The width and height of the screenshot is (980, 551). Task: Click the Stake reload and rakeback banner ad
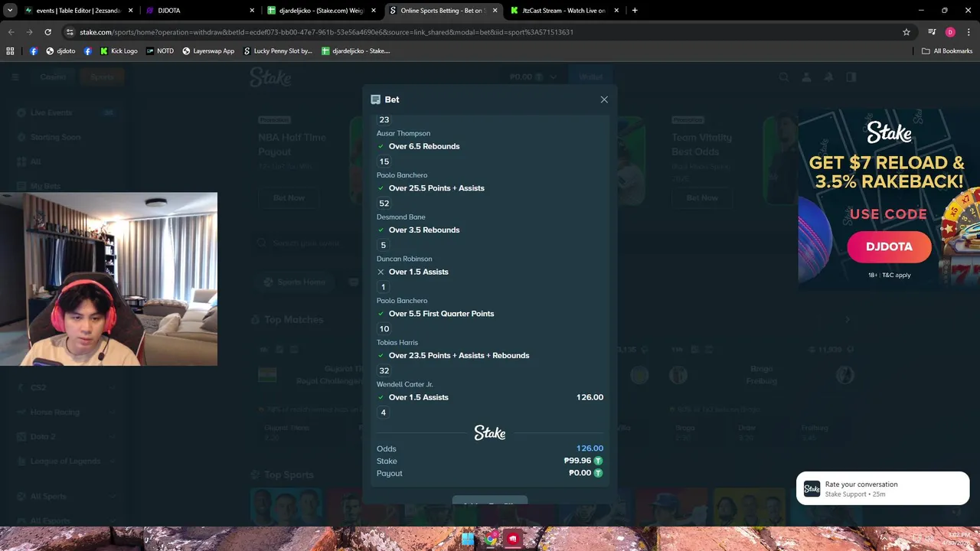889,198
